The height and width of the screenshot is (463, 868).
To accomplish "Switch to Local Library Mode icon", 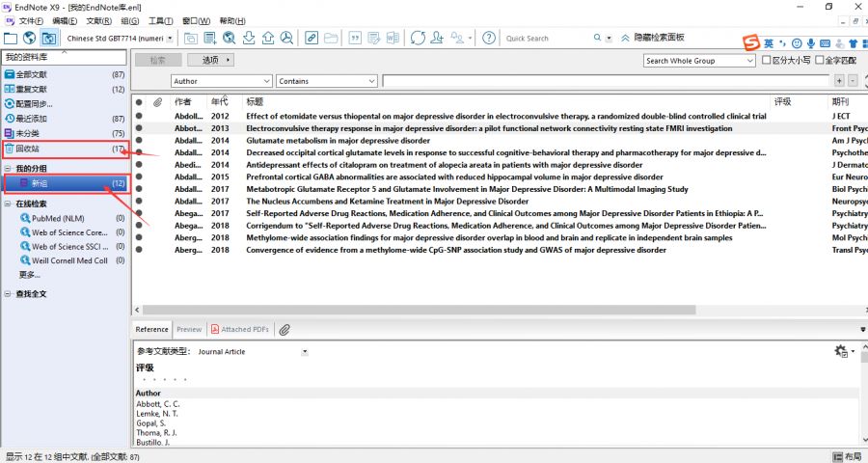I will point(11,39).
